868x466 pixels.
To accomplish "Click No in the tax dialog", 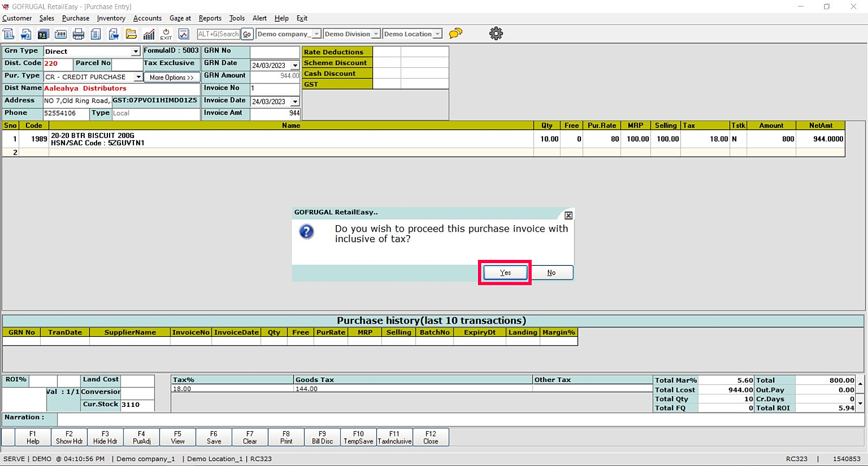I will click(551, 272).
